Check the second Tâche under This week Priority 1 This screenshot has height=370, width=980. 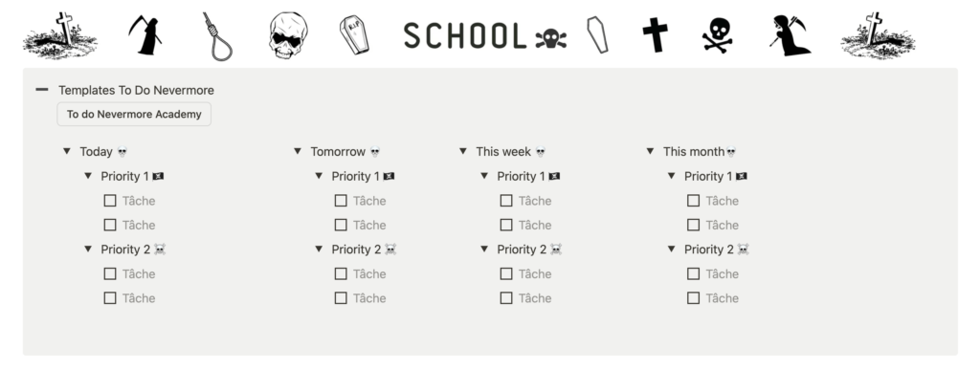pyautogui.click(x=506, y=226)
